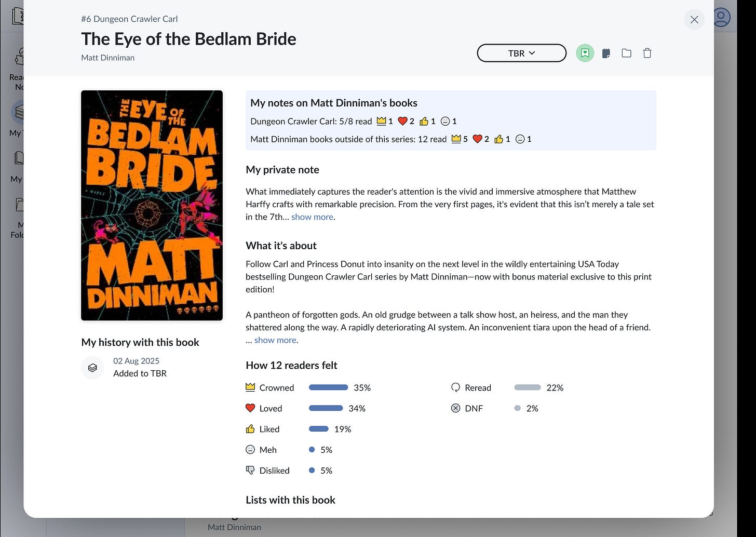Click the Liked thumbs-up icon

(250, 429)
